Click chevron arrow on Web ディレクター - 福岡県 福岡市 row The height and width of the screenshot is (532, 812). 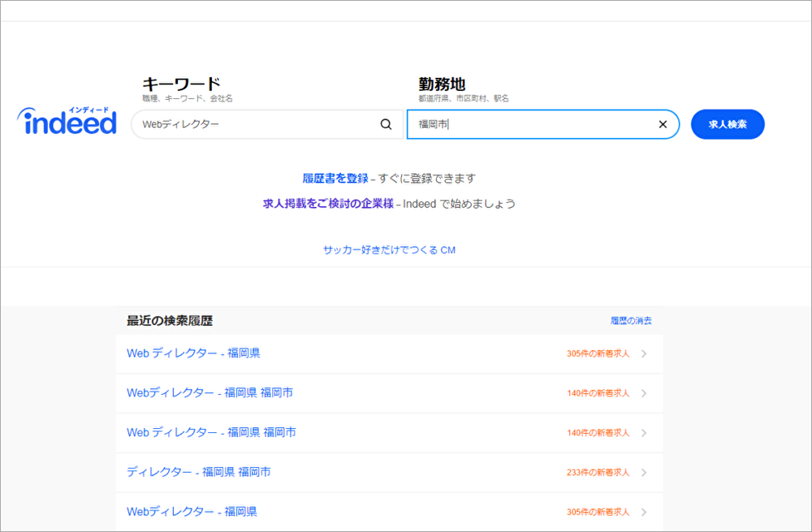(644, 433)
